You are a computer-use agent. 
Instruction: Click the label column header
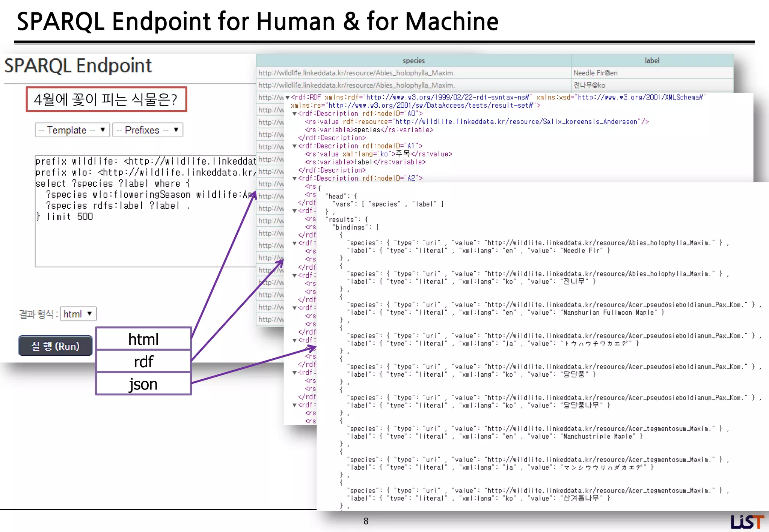tap(652, 60)
